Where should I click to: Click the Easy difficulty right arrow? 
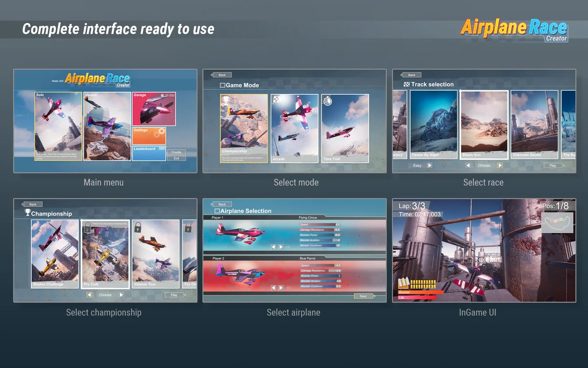coord(430,166)
